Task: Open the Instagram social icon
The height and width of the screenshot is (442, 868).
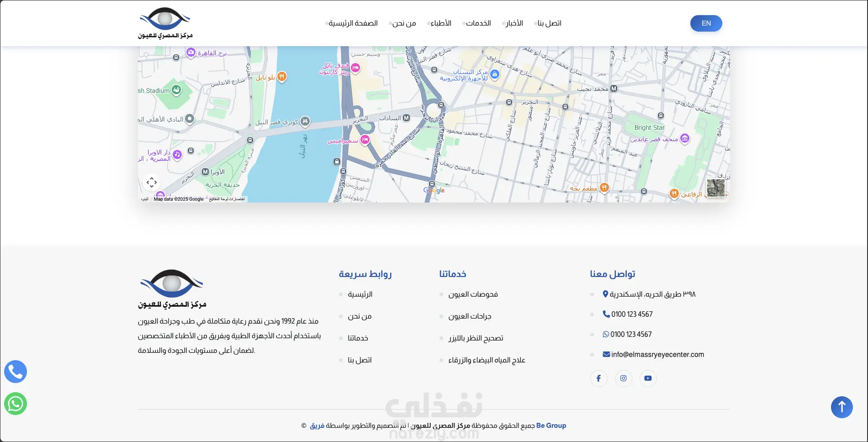Action: tap(623, 378)
